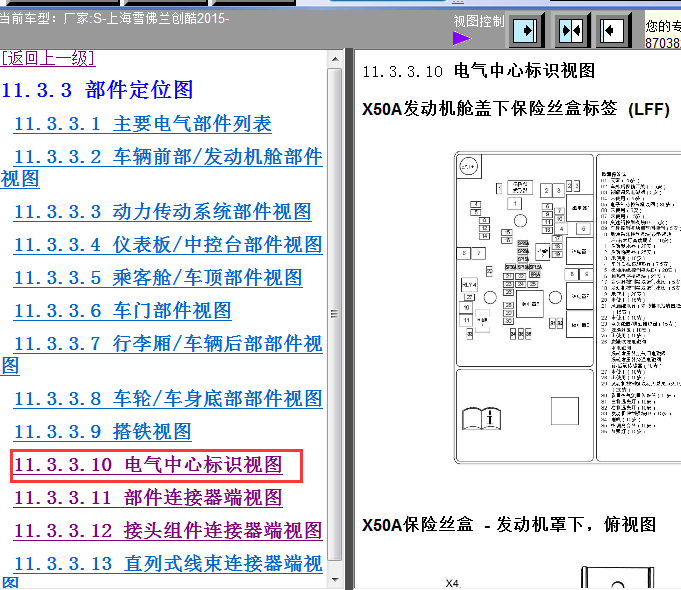Click the 11.3.3.10 电气中心标识视图 page title
This screenshot has height=590, width=681.
(479, 71)
